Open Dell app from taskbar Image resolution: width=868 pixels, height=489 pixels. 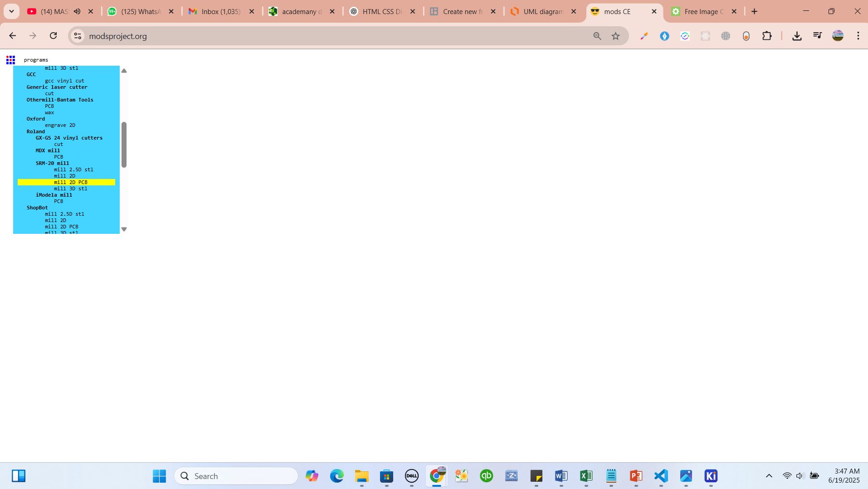411,476
